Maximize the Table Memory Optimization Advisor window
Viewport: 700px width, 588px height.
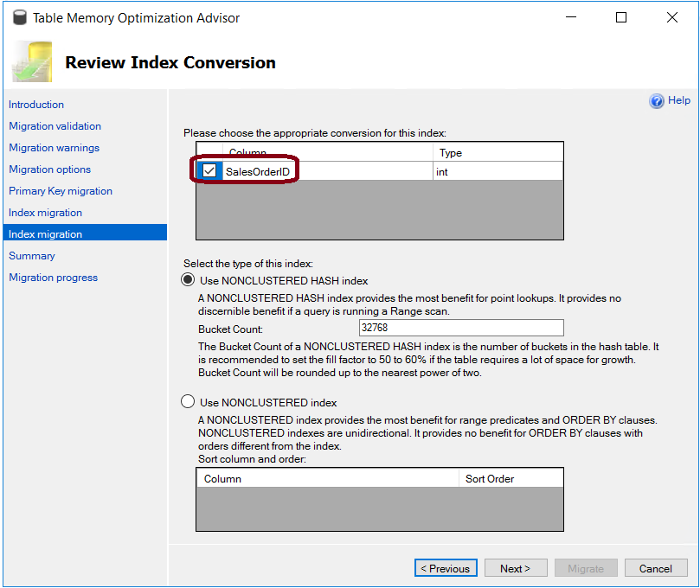(x=621, y=17)
